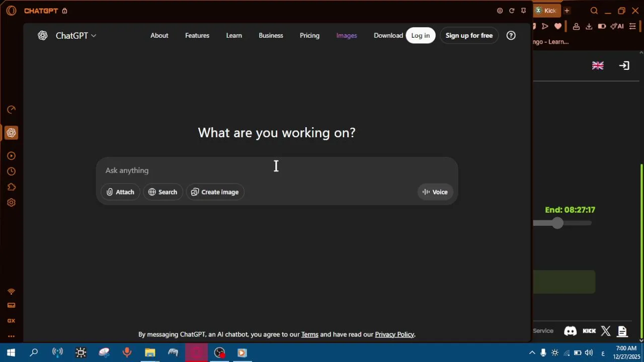The width and height of the screenshot is (644, 362).
Task: Open the AI toolbar icon
Action: [617, 26]
